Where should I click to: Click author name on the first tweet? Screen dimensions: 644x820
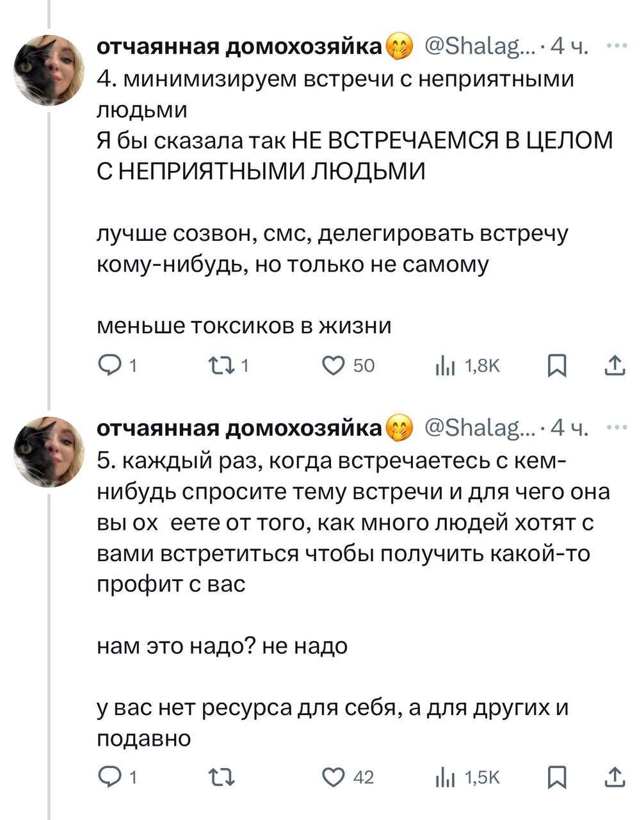pos(238,47)
